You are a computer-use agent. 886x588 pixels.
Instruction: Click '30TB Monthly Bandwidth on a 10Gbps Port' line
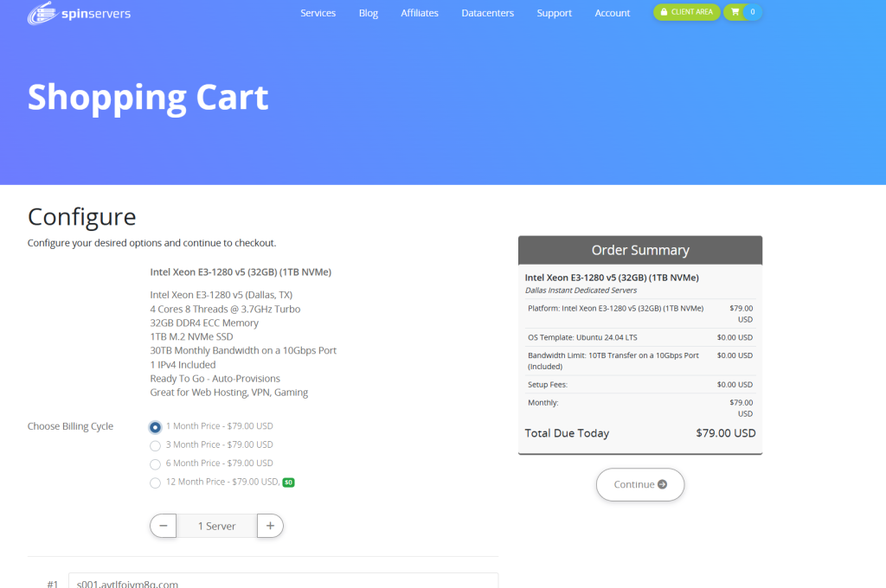[x=243, y=350]
